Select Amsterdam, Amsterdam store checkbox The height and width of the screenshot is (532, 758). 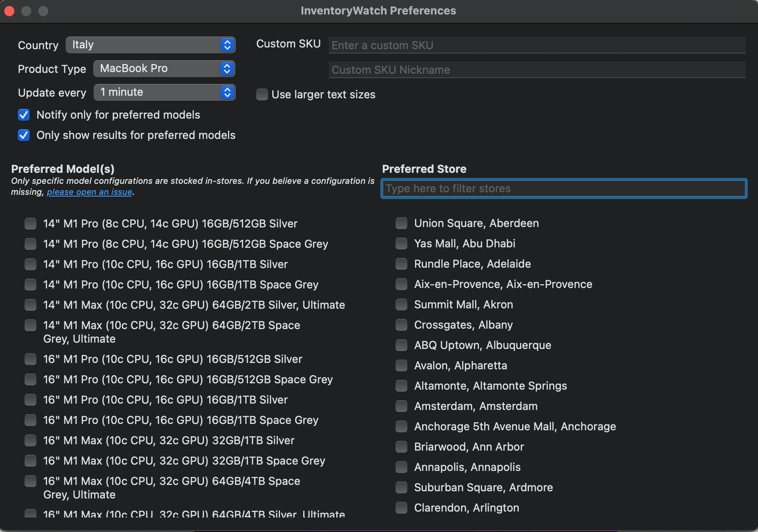[401, 406]
